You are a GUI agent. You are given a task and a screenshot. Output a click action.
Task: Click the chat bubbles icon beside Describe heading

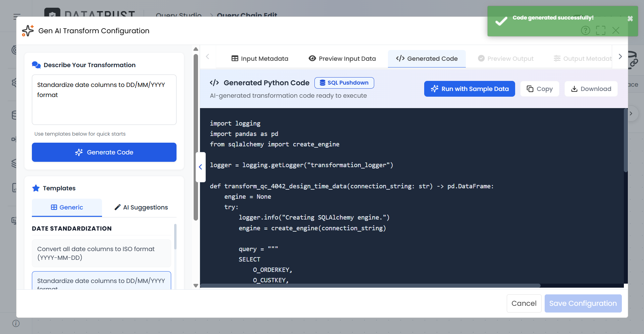point(36,65)
